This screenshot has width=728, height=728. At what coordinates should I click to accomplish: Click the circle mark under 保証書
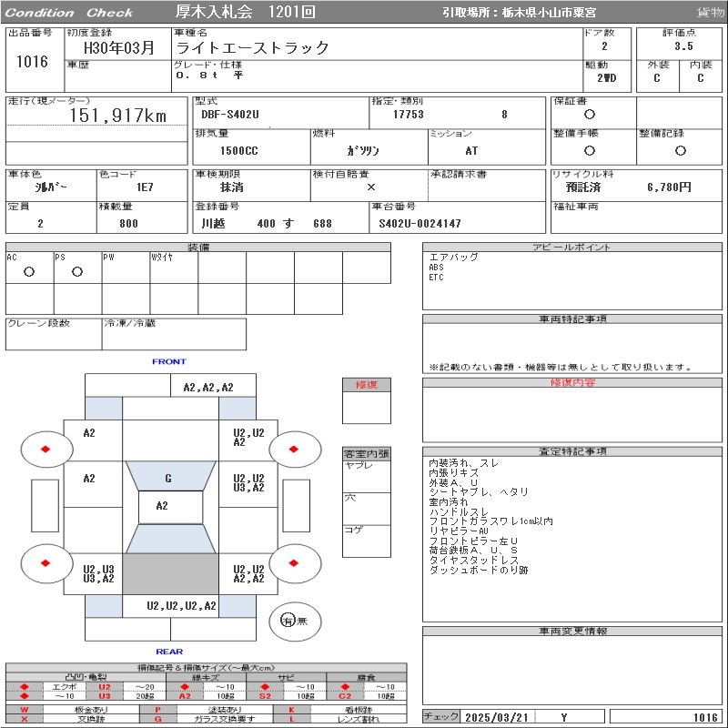point(589,115)
